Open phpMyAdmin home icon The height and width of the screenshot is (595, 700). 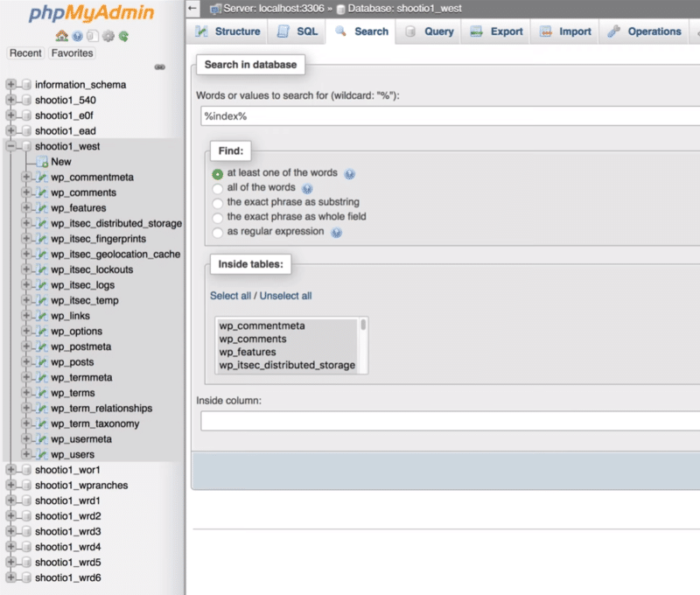[61, 36]
